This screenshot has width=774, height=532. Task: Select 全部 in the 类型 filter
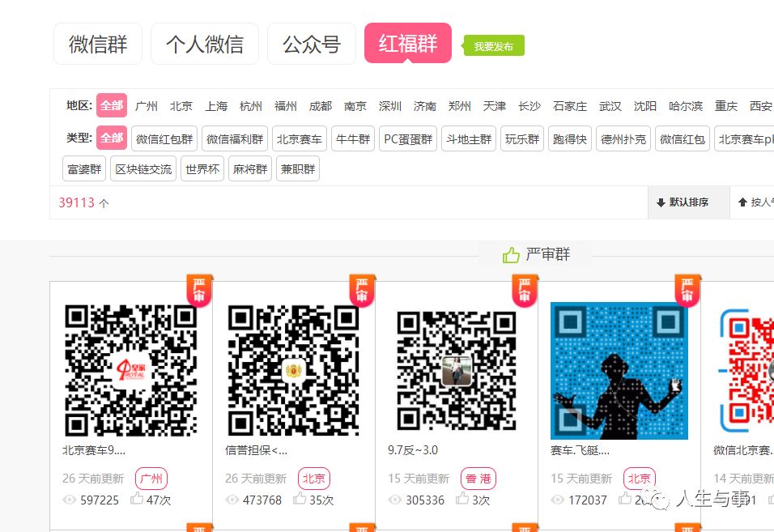[112, 138]
